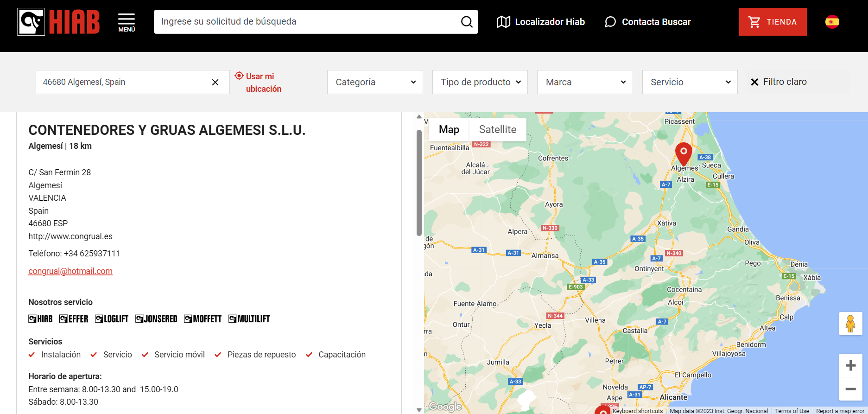Click the EFFER brand logo

(74, 319)
